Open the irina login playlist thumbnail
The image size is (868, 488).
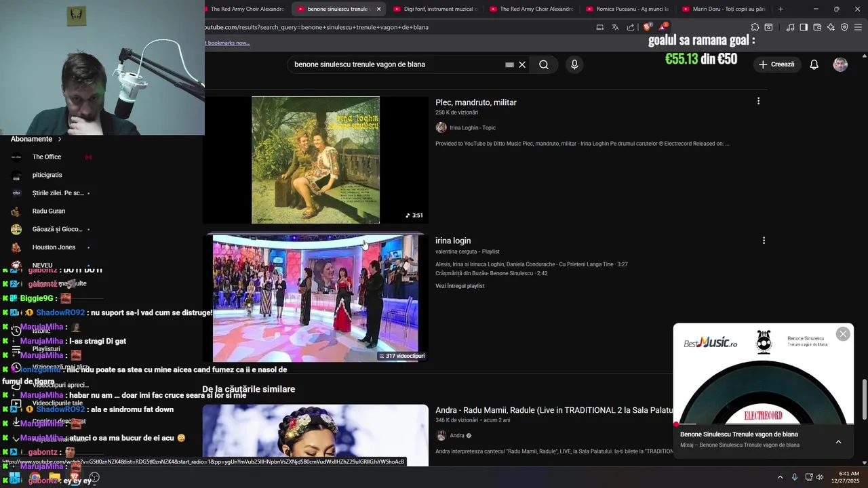pos(316,298)
